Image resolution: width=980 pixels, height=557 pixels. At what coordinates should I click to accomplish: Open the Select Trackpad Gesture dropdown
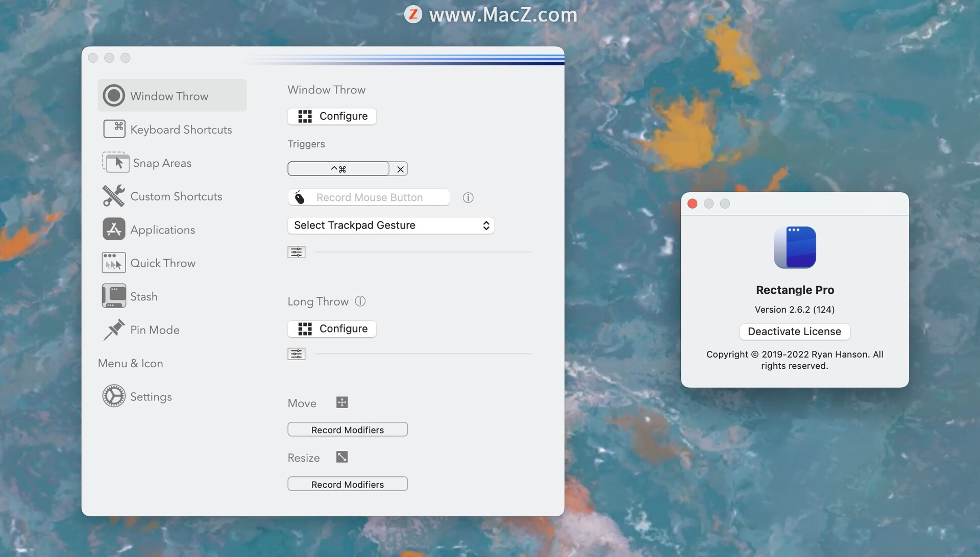coord(390,225)
